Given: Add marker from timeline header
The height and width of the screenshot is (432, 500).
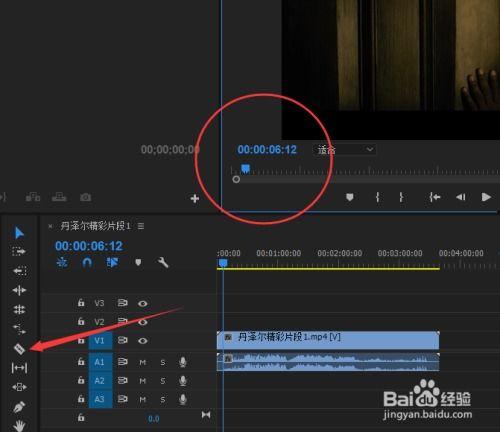Looking at the screenshot, I should (x=138, y=263).
